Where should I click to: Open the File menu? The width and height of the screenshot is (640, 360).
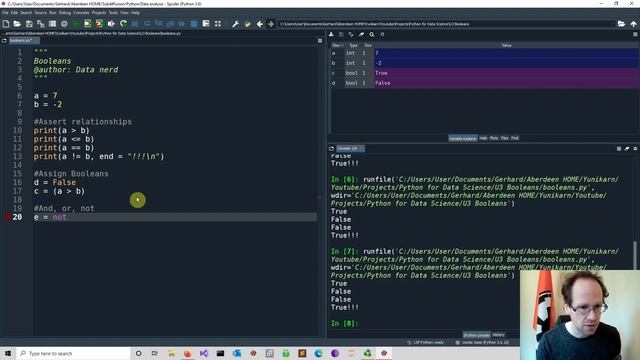point(5,13)
